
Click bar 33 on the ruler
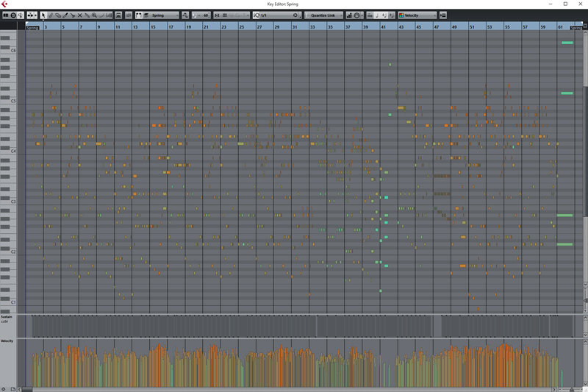click(x=312, y=27)
